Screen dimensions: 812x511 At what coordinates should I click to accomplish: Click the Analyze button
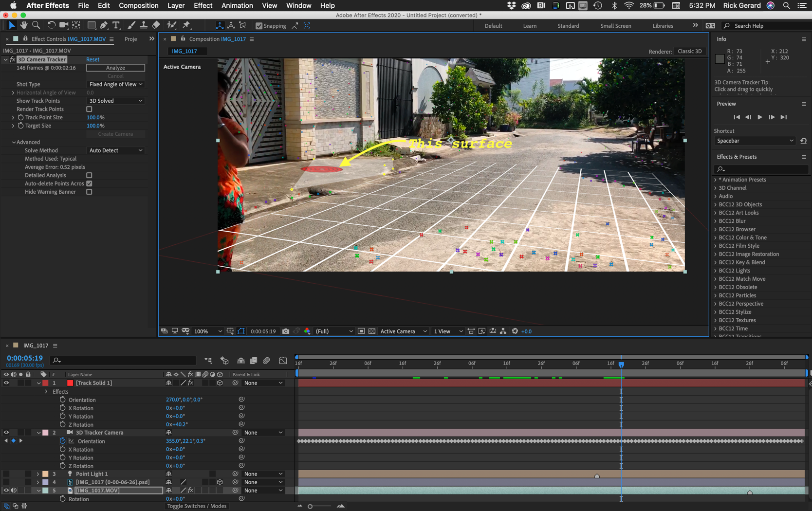coord(115,68)
